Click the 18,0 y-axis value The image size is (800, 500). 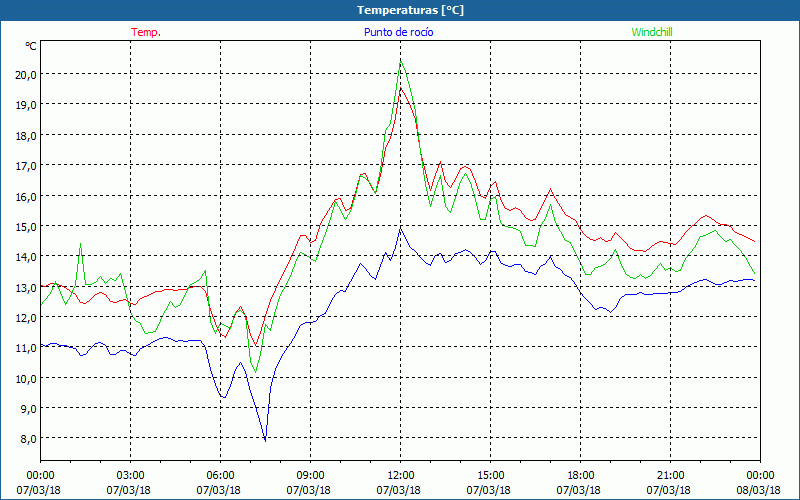pyautogui.click(x=27, y=135)
